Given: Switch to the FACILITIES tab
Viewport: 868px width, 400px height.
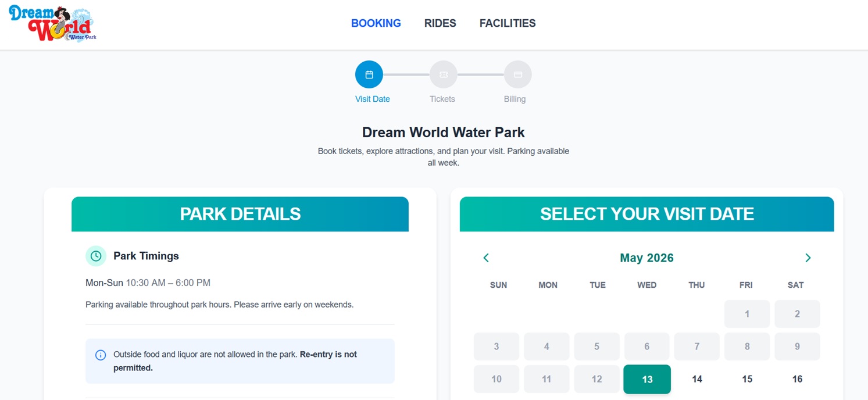Looking at the screenshot, I should [x=508, y=23].
